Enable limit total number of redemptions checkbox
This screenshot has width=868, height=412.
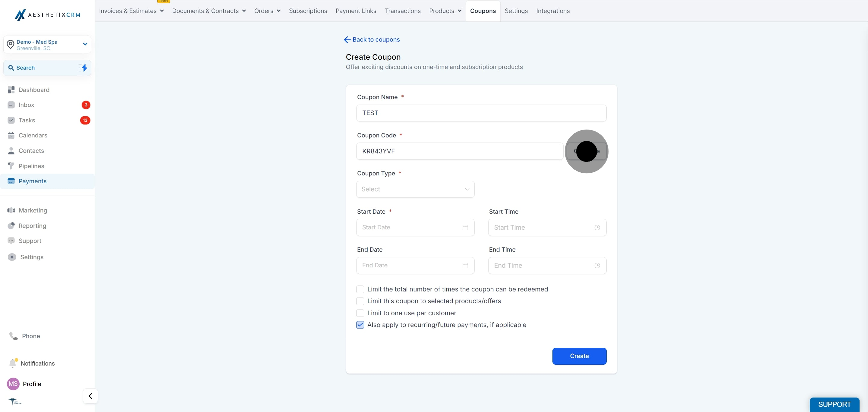(x=360, y=289)
